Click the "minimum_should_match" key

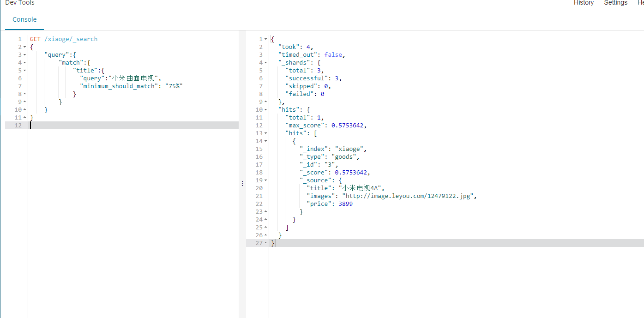(119, 86)
